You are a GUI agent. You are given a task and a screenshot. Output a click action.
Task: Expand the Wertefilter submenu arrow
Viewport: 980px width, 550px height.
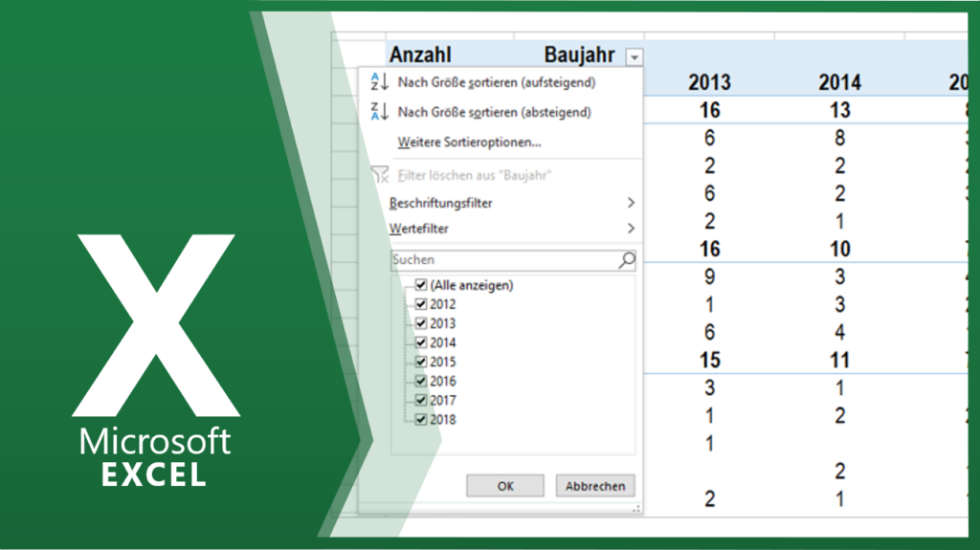coord(631,229)
